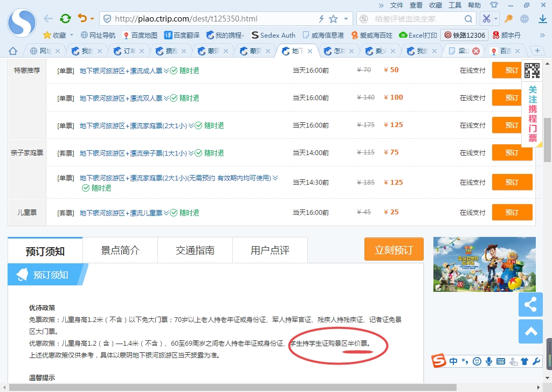The height and width of the screenshot is (392, 552).
Task: Open the undo button dropdown arrow
Action: tap(92, 19)
